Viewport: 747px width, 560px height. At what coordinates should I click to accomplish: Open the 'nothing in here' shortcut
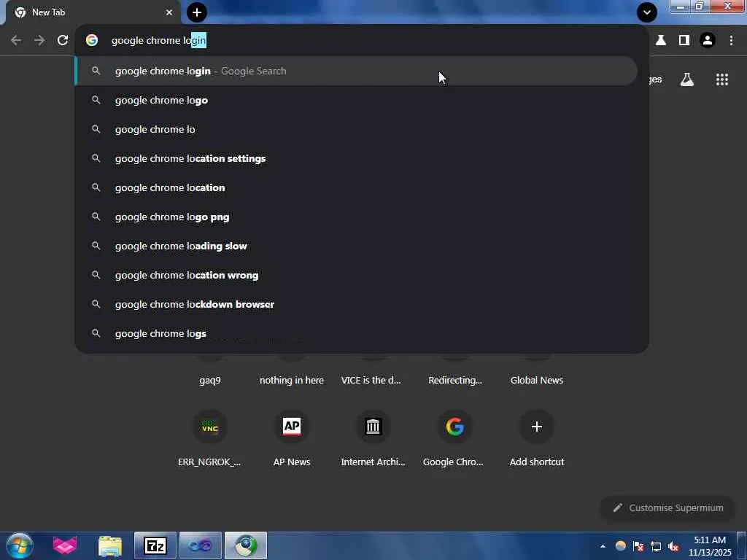point(292,380)
